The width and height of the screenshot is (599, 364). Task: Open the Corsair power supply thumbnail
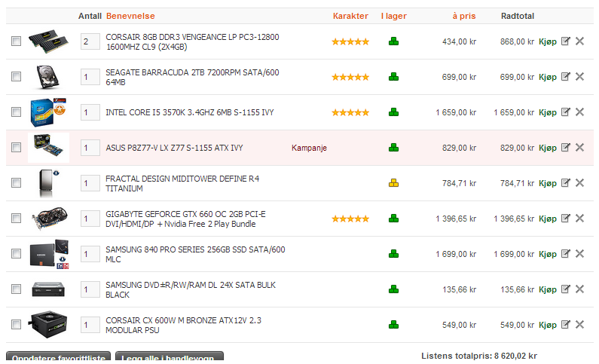point(48,325)
